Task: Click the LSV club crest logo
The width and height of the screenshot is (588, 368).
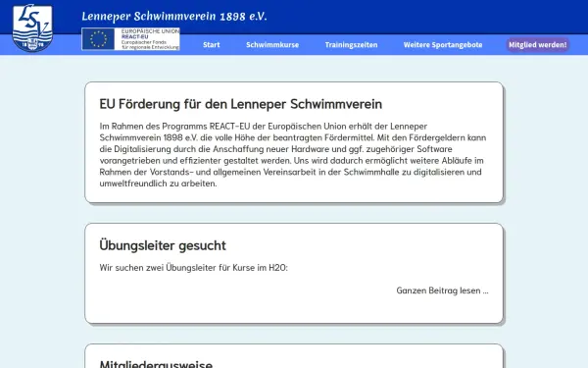Action: [32, 27]
